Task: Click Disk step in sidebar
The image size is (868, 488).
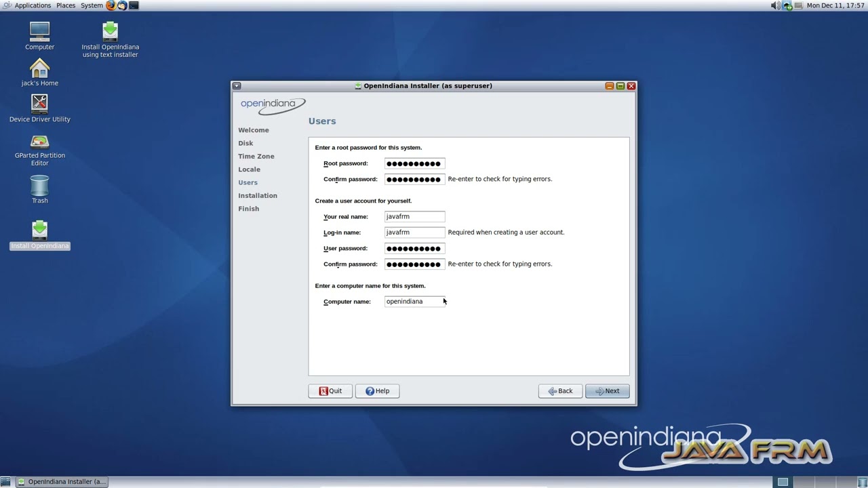Action: pyautogui.click(x=245, y=143)
